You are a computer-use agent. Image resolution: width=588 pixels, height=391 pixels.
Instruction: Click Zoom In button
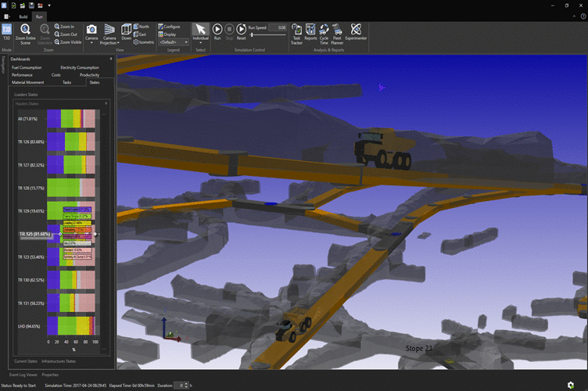pos(64,27)
